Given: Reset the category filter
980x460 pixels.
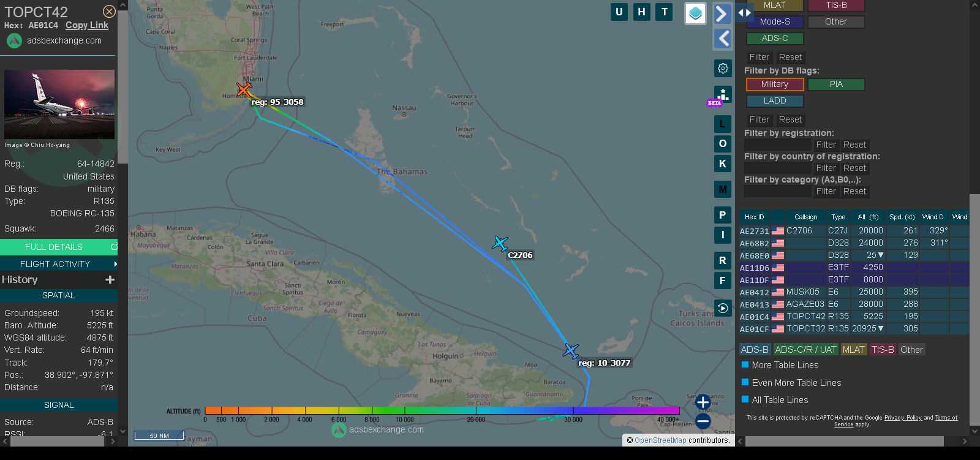Looking at the screenshot, I should pos(854,191).
